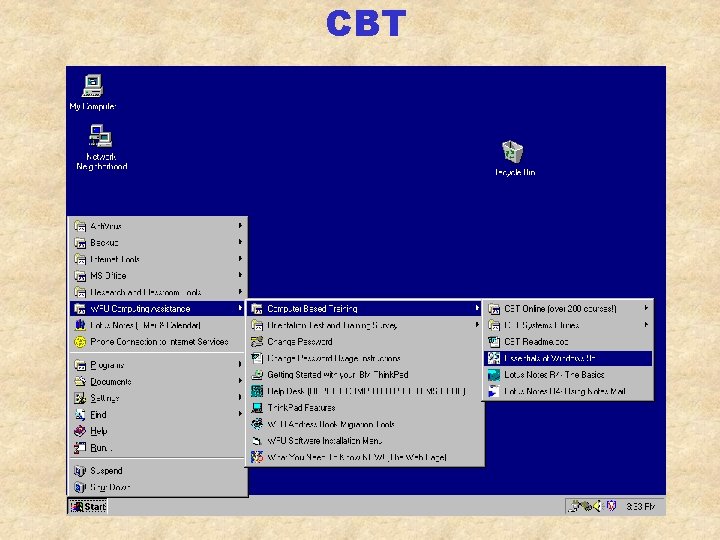The width and height of the screenshot is (720, 540).
Task: Click the Help Desk entry icon
Action: [x=257, y=391]
